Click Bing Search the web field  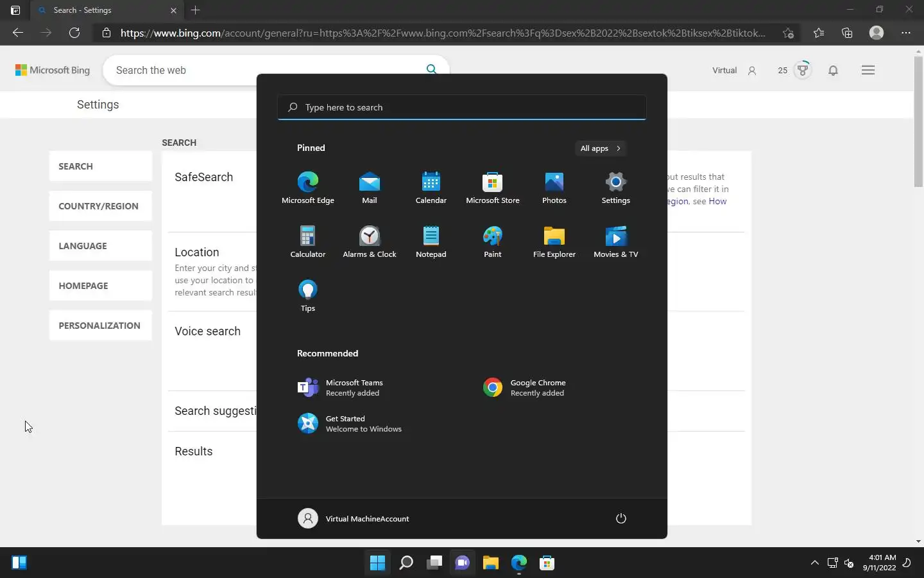[x=263, y=70]
